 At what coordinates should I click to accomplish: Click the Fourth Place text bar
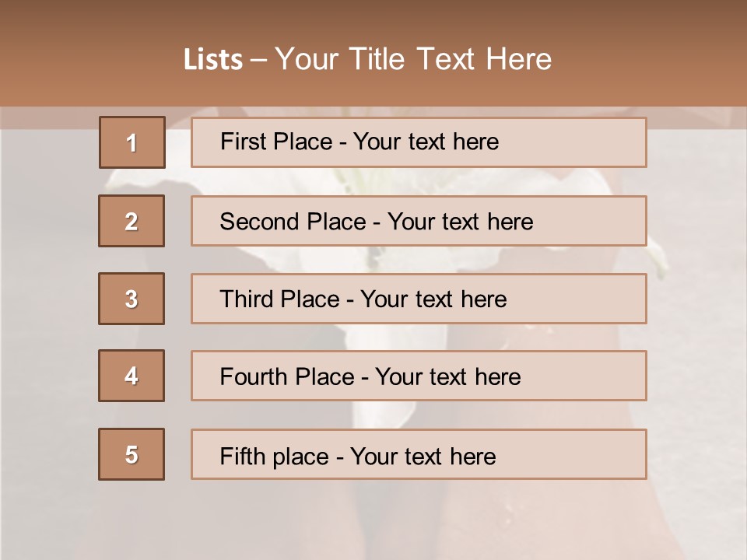(419, 376)
